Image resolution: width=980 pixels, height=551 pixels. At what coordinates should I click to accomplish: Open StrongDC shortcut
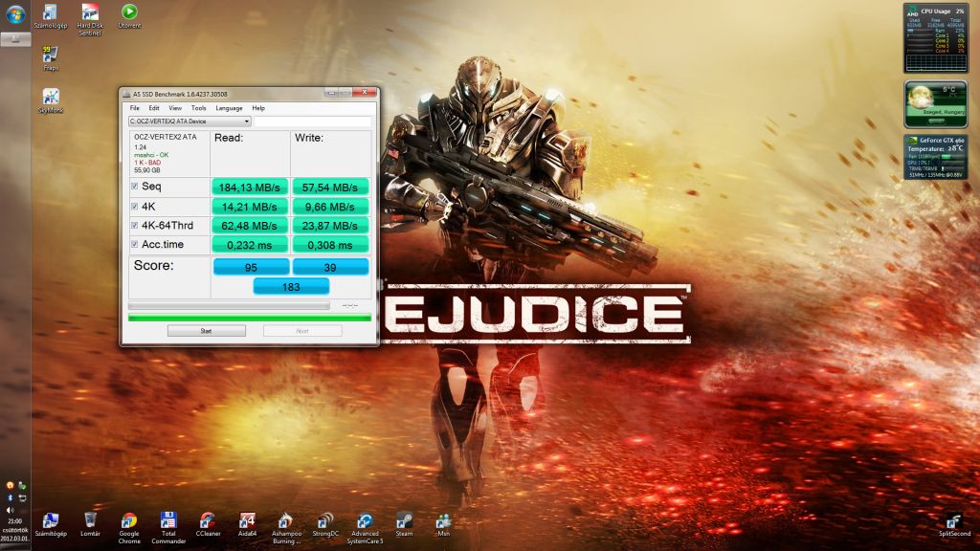point(325,525)
